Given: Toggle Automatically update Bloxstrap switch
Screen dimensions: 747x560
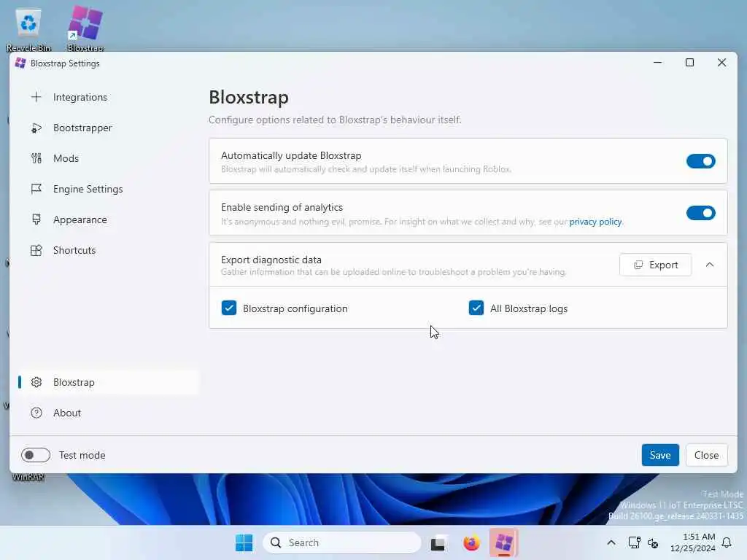Looking at the screenshot, I should tap(700, 161).
